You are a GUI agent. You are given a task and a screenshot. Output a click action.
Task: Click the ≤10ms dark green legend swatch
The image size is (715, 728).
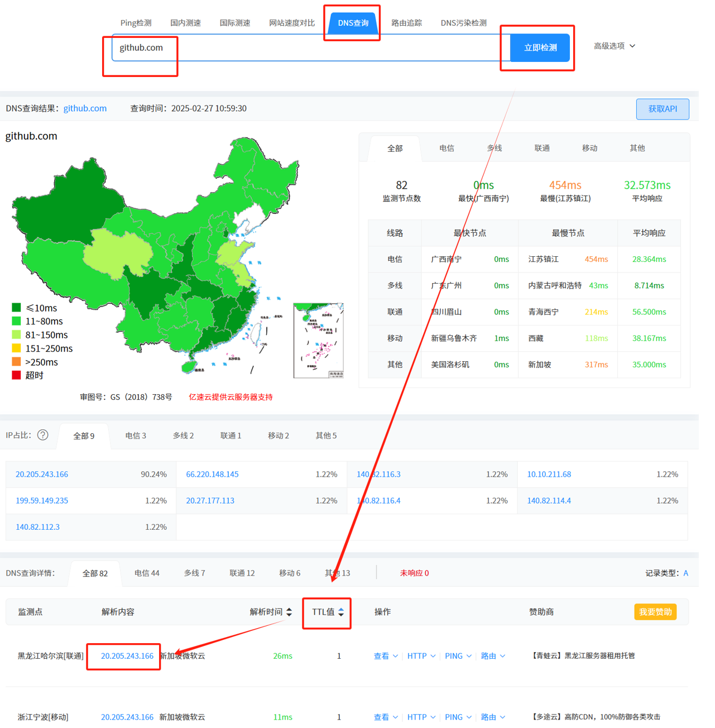(16, 308)
